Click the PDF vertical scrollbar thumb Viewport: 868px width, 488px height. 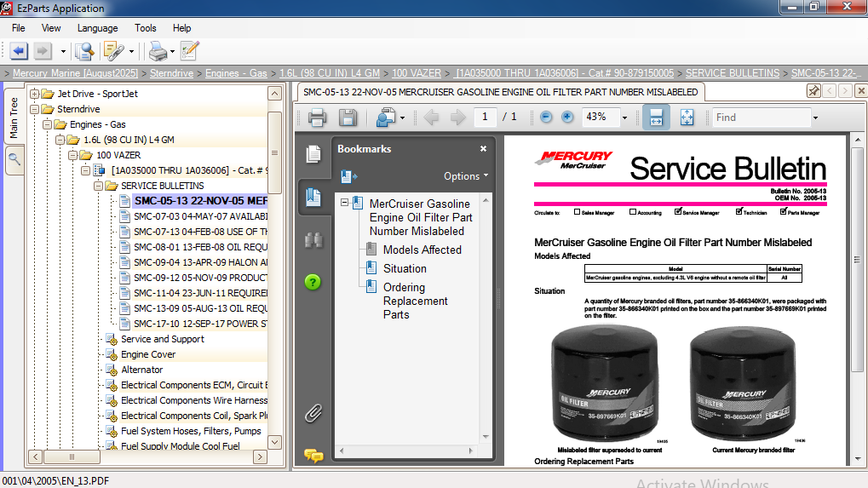[x=857, y=259]
